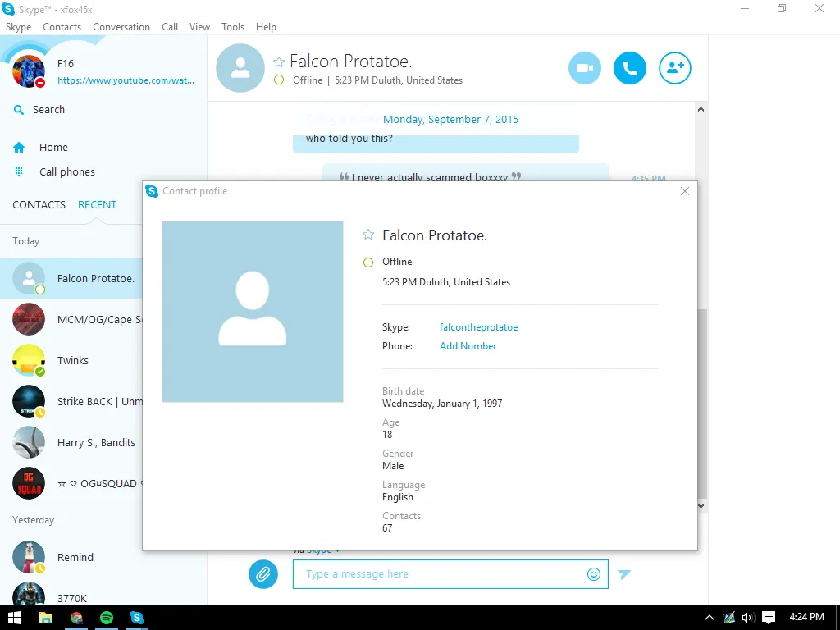Open OG¤SQUAD group conversation

(x=71, y=483)
